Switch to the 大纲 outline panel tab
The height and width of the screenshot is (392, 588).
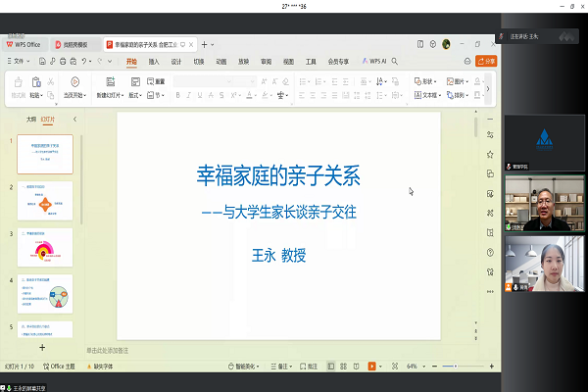(31, 119)
